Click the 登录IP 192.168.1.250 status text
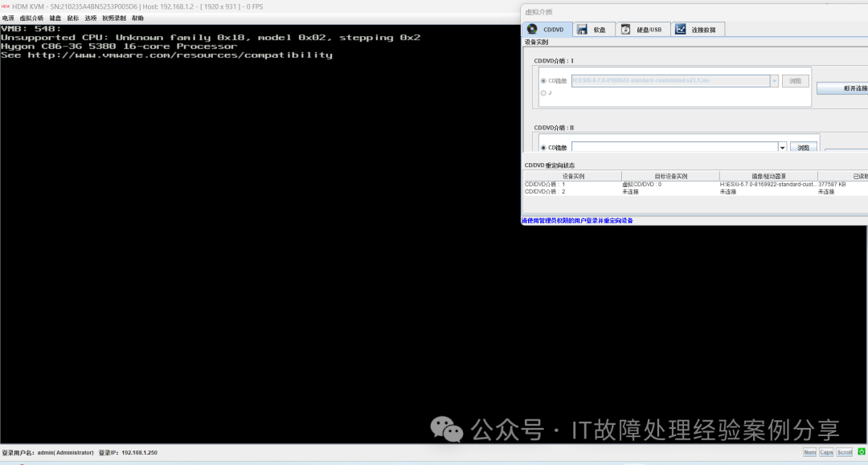The image size is (868, 465). click(128, 452)
